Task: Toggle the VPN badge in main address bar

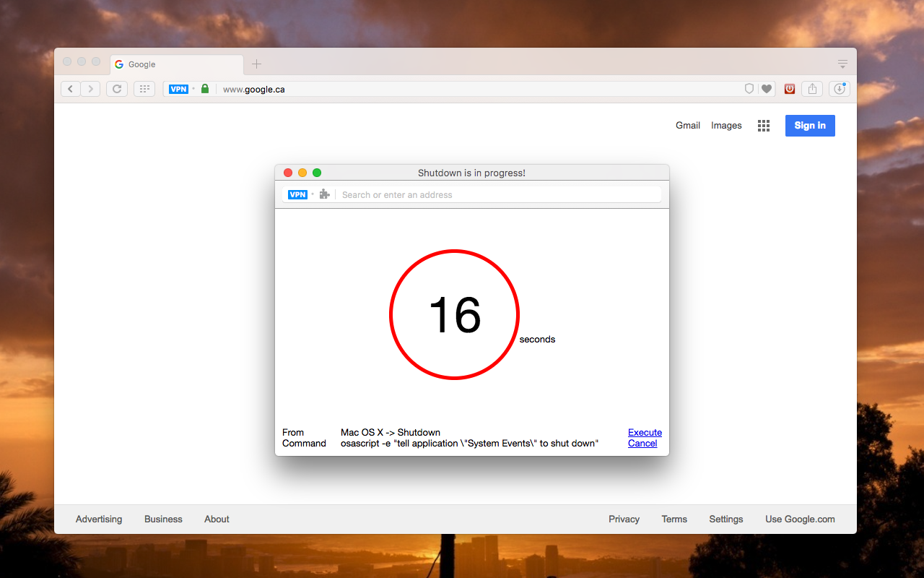Action: [178, 89]
